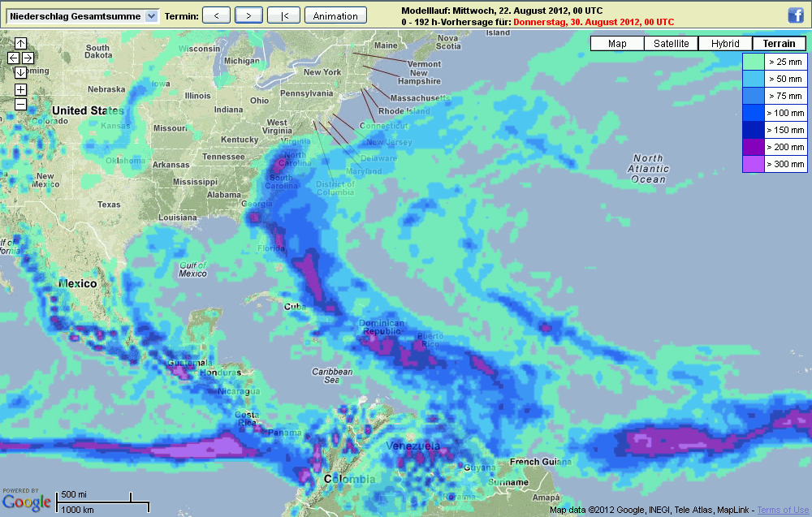Pan the map right with arrow
Viewport: 812px width, 517px height.
click(x=28, y=58)
